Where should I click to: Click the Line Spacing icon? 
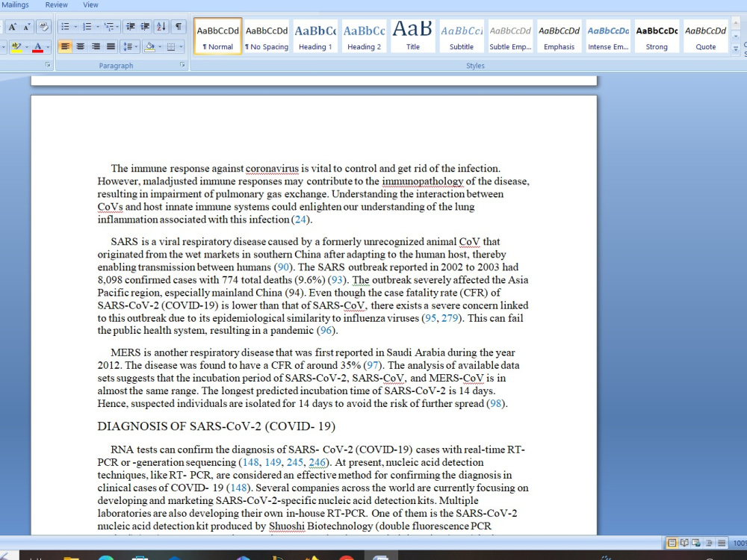[128, 46]
